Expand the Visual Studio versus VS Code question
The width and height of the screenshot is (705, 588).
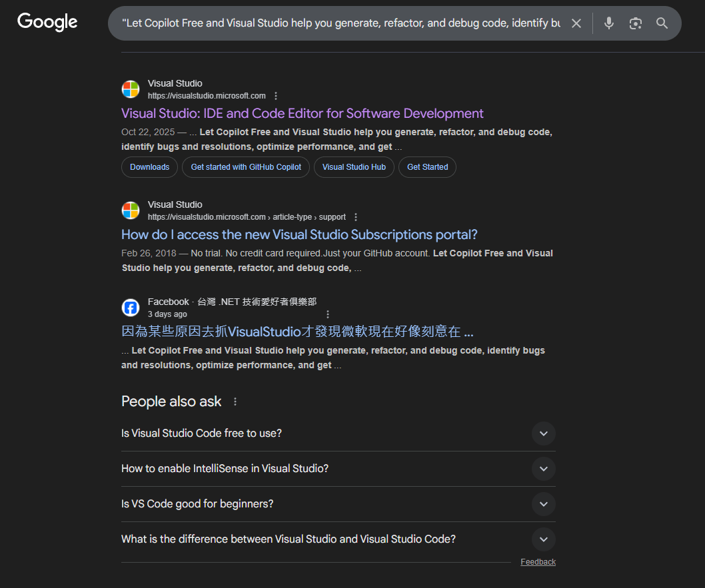[543, 539]
